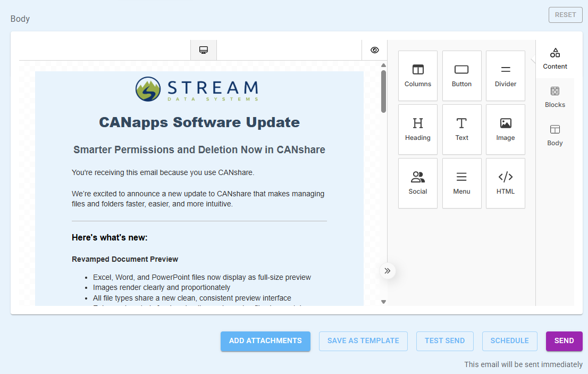Save the email as a template
Viewport: 588px width, 374px height.
point(363,341)
